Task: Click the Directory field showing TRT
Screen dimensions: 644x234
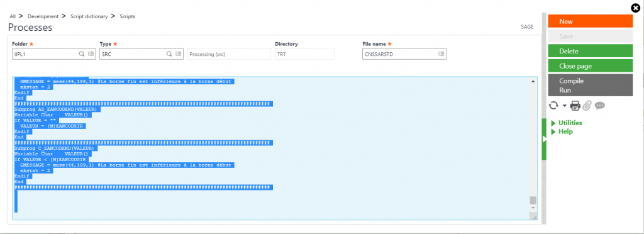Action: coord(304,54)
